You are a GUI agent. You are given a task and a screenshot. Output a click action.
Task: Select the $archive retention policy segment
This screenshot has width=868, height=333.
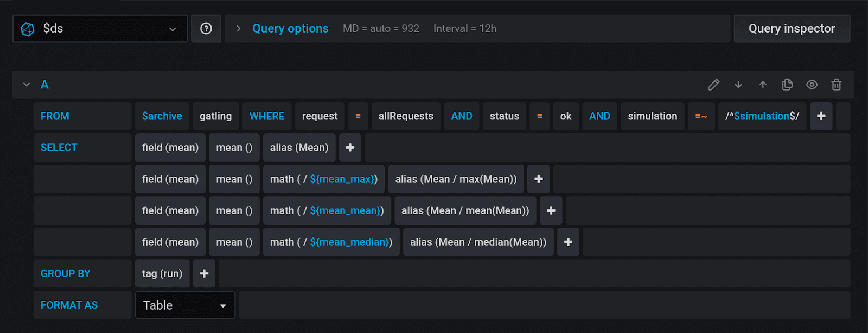click(x=162, y=116)
